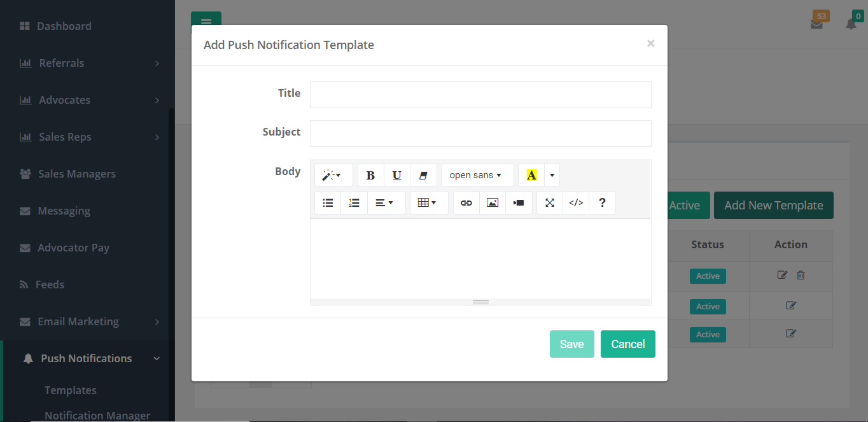Screen dimensions: 868x422
Task: Apply the yellow highlight color button
Action: [x=531, y=175]
